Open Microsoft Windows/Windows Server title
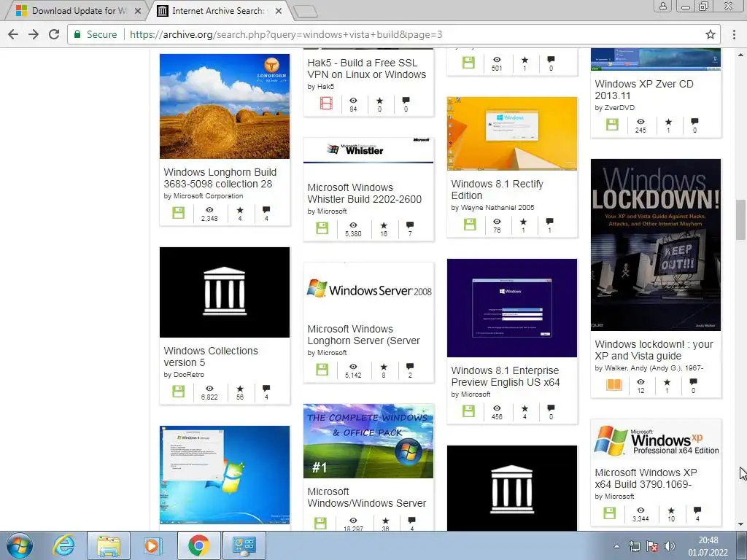This screenshot has height=560, width=747. [x=366, y=497]
